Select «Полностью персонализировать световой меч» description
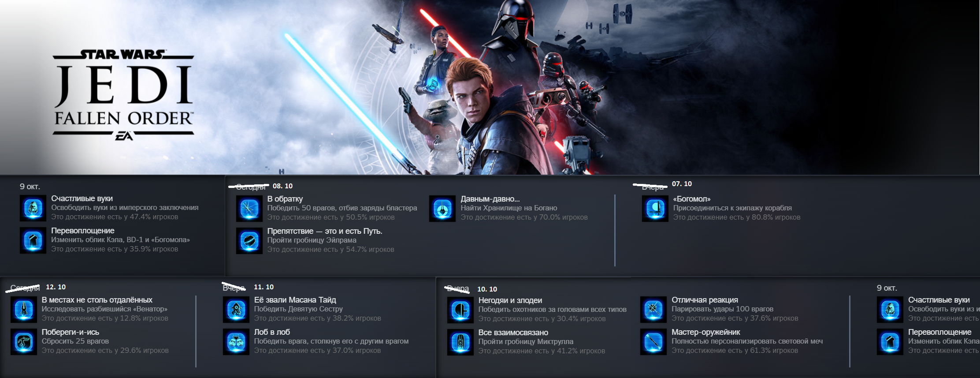The image size is (980, 378). 747,341
